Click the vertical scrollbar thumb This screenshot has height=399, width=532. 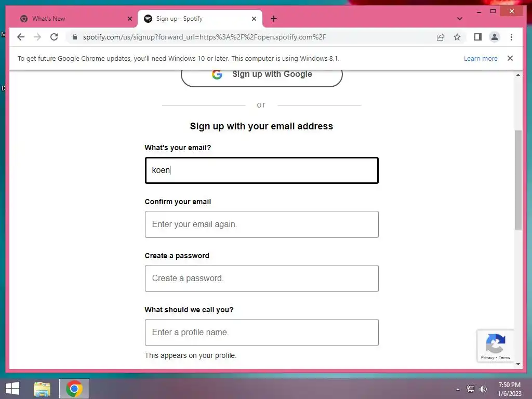click(518, 180)
